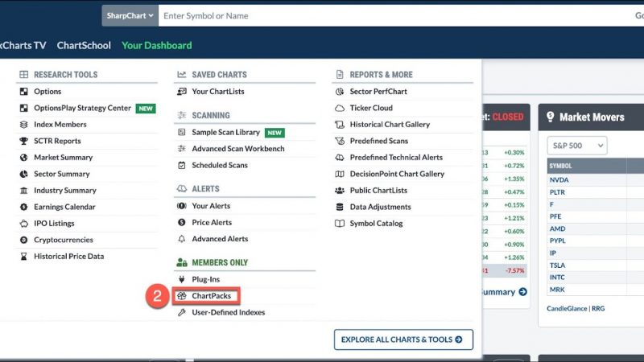
Task: Click the Data Adjustments database icon
Action: [340, 207]
